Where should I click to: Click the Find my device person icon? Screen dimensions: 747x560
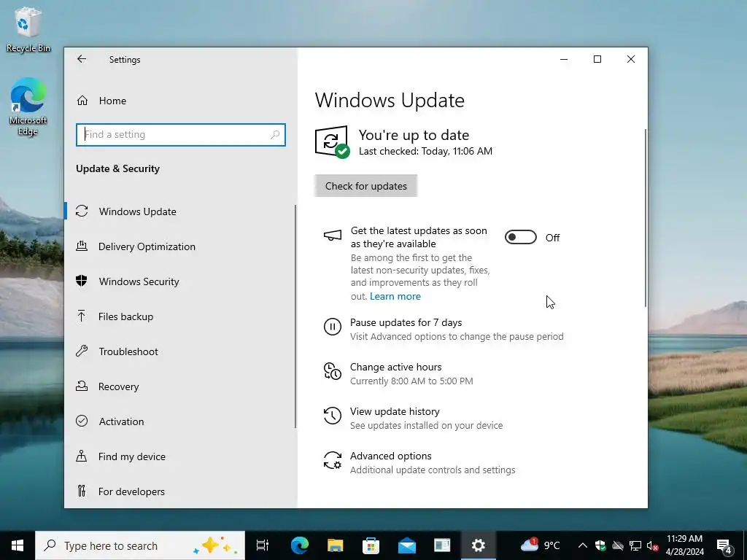tap(82, 456)
